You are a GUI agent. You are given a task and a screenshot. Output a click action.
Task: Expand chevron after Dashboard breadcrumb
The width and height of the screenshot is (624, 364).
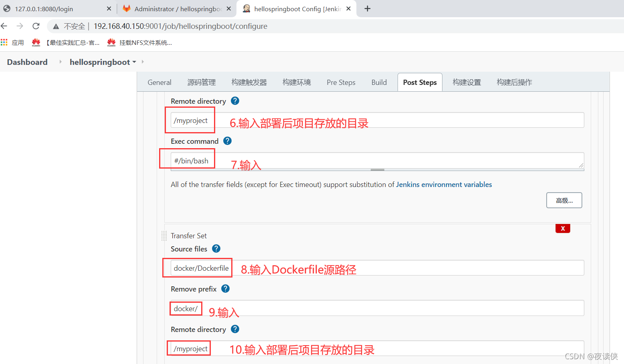coord(61,62)
